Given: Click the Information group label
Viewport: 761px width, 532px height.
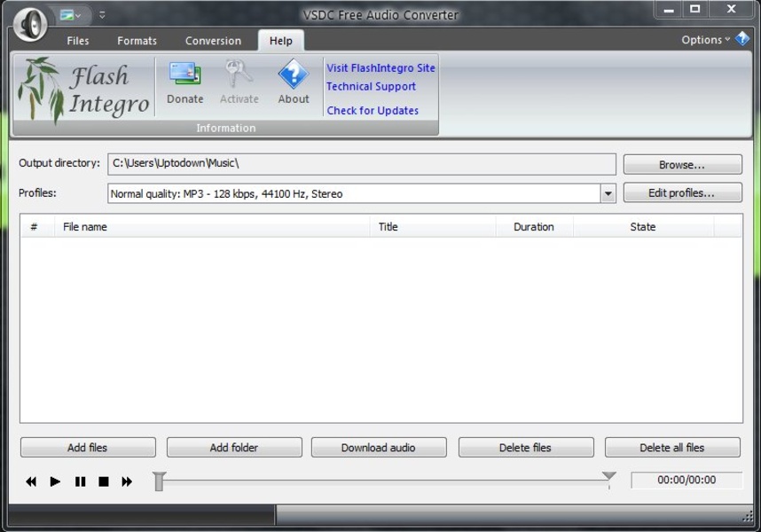Looking at the screenshot, I should click(225, 128).
